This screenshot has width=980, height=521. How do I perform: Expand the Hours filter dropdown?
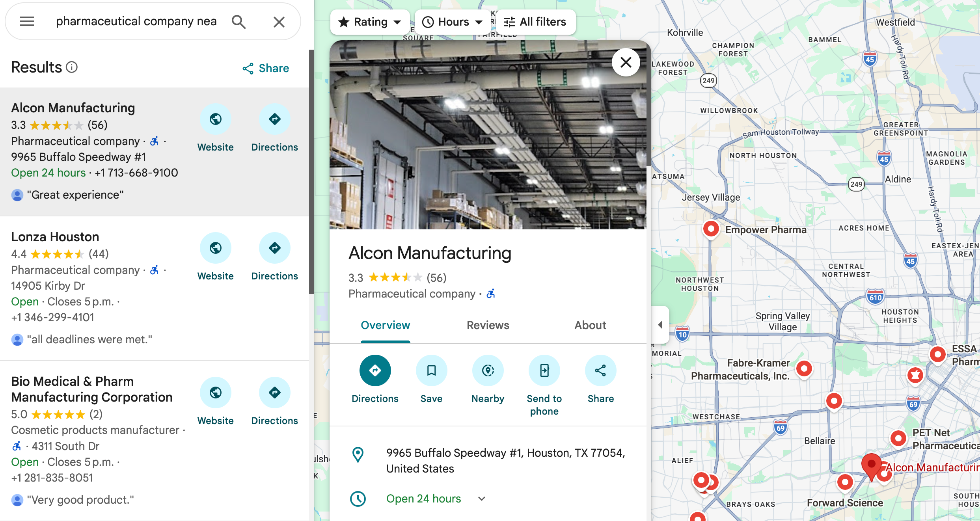pos(453,22)
